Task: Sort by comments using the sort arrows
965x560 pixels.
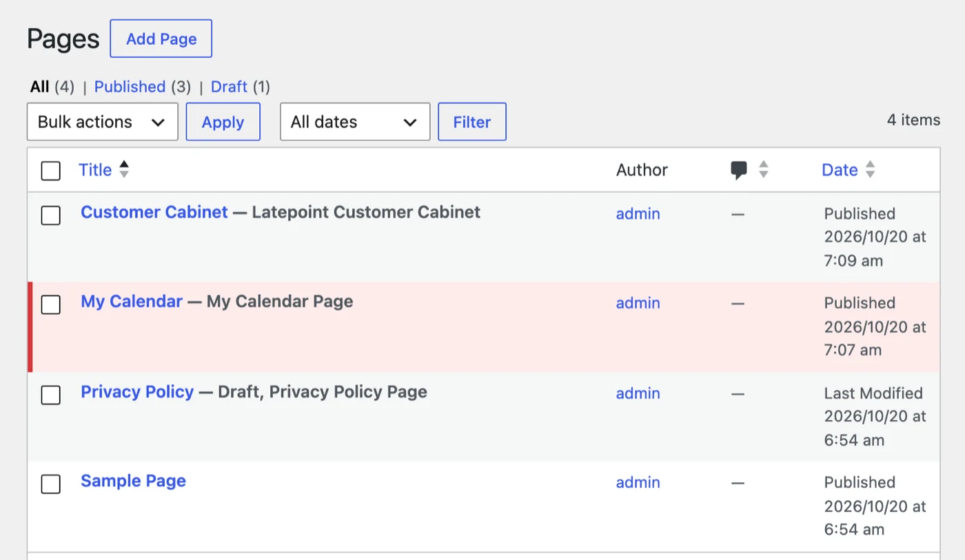Action: point(763,169)
